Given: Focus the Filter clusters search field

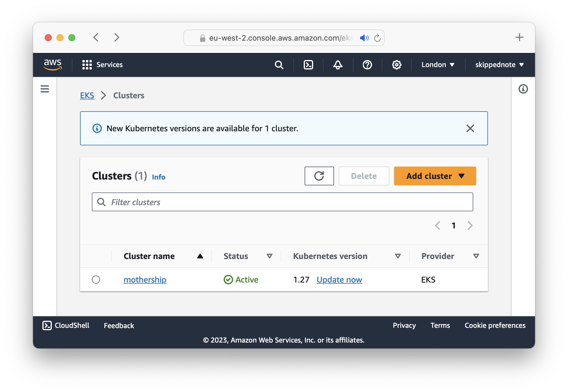Looking at the screenshot, I should [282, 202].
